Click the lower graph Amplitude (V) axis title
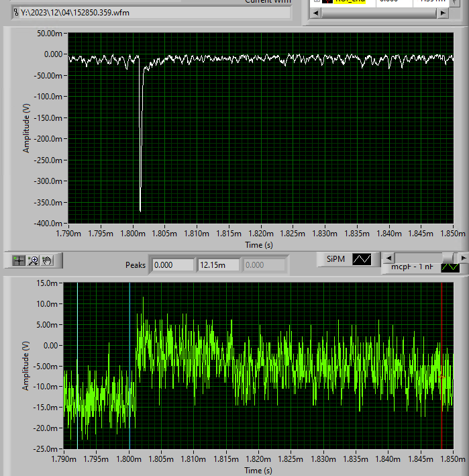Viewport: 469px width, 476px height. 25,366
